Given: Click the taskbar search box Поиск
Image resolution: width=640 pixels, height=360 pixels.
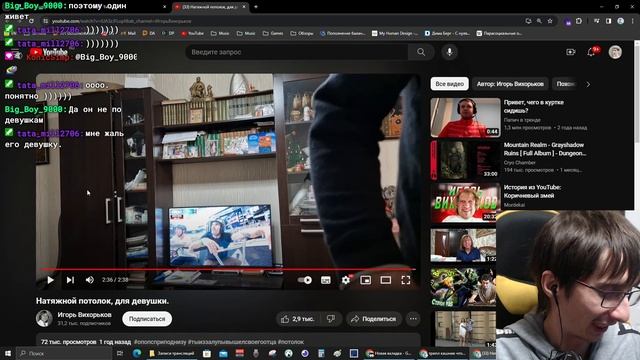Looking at the screenshot, I should [64, 353].
